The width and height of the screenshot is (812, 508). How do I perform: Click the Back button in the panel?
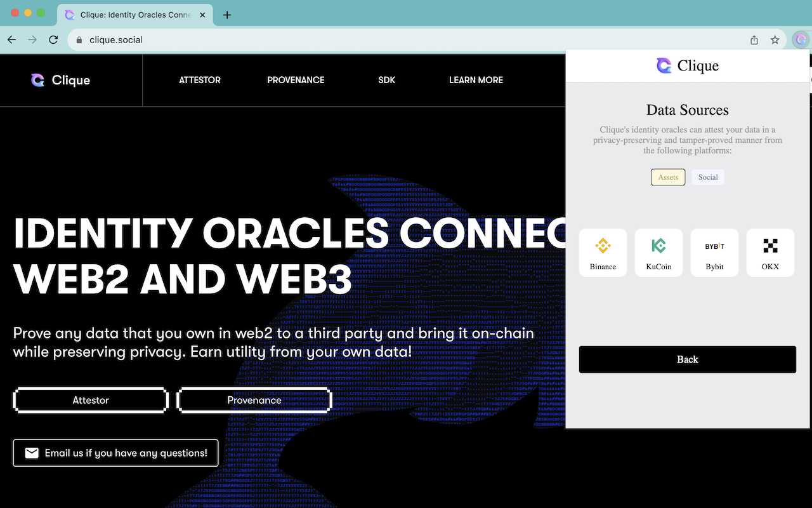point(687,359)
